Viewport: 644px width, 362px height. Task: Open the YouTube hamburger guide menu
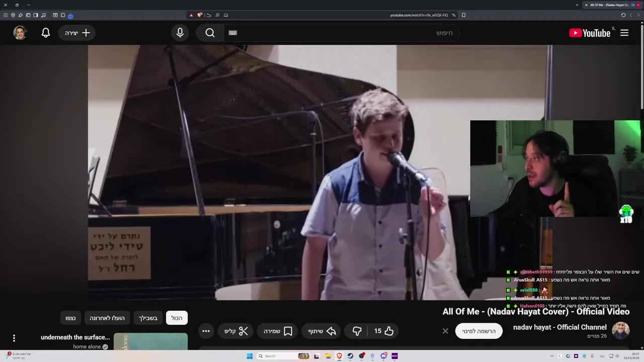tap(624, 33)
